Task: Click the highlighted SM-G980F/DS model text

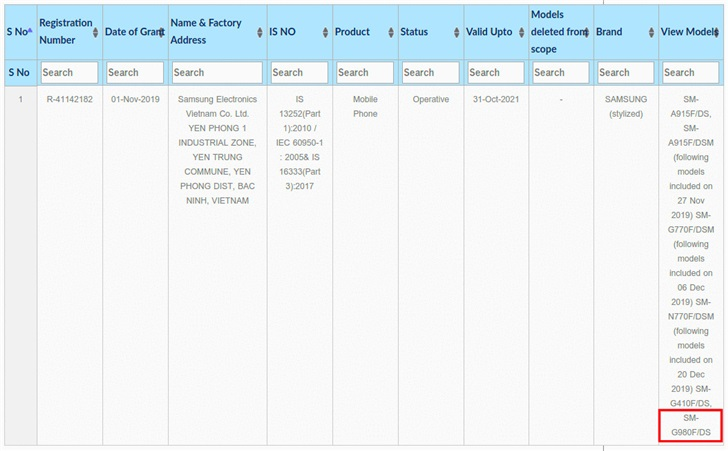Action: 691,425
